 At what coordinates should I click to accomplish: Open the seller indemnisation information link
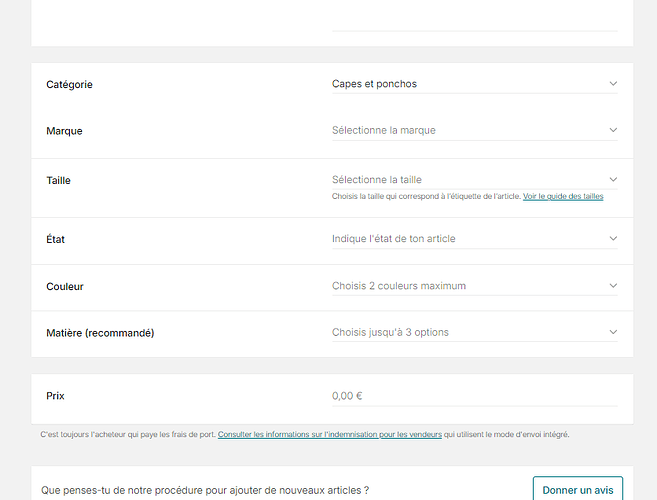pos(329,435)
